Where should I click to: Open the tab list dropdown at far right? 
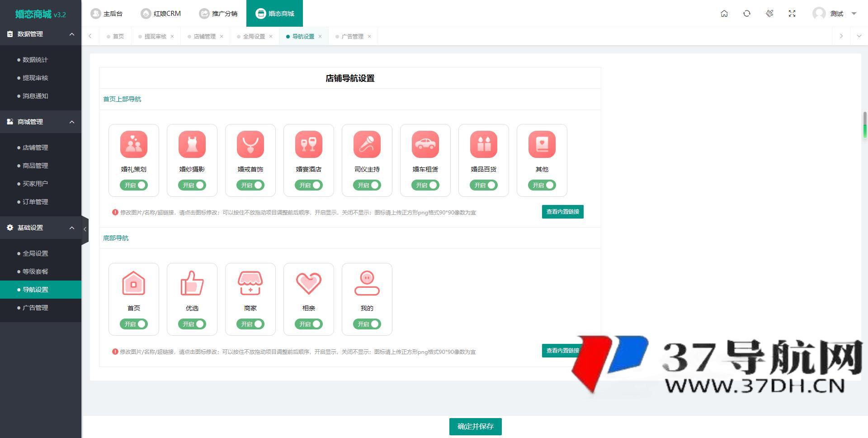859,36
